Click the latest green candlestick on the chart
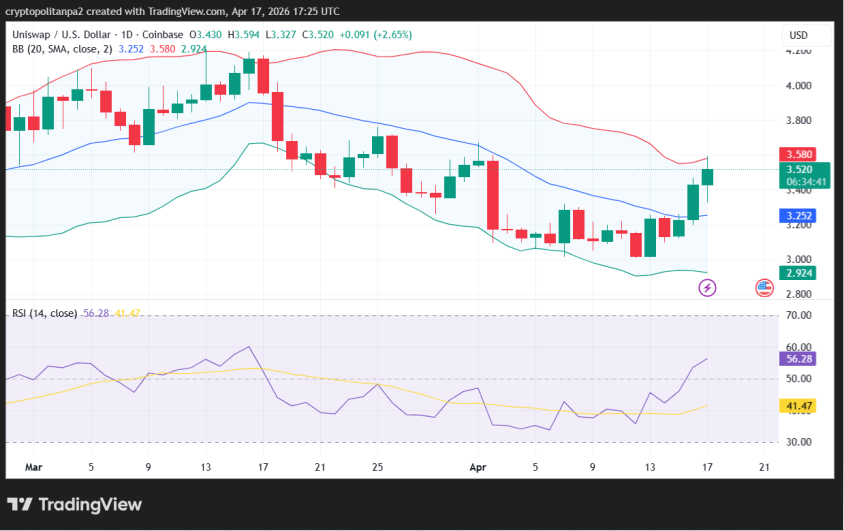Viewport: 844px width, 531px height. pyautogui.click(x=708, y=177)
